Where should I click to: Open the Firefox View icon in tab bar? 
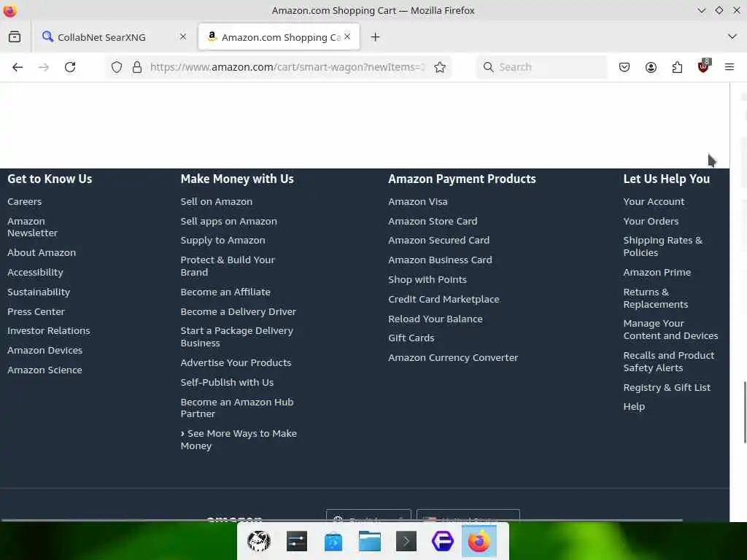15,36
